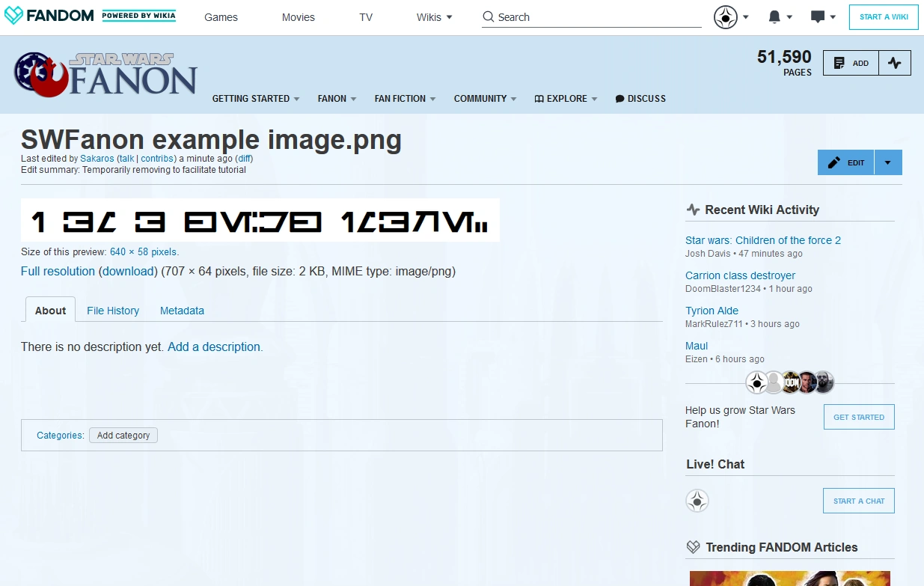Click the ADD page button
The image size is (924, 586).
(x=851, y=63)
